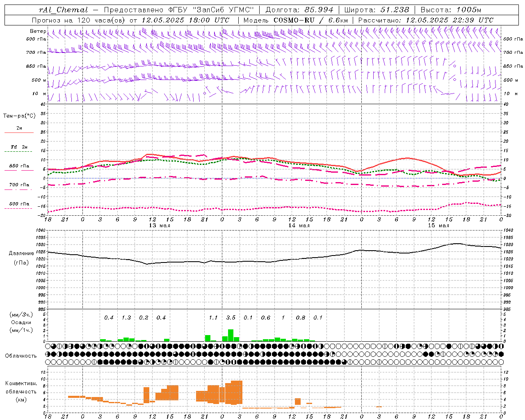
Task: Click the Облачность cloud cover label
Action: 21,356
